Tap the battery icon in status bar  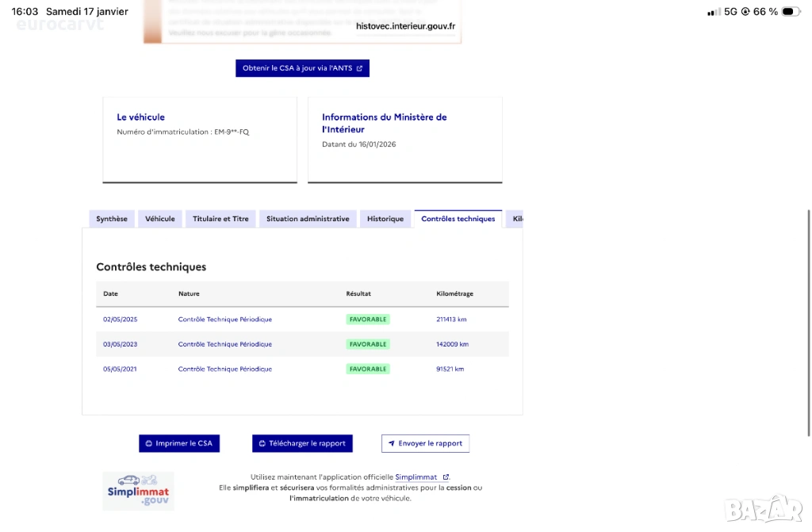pos(791,12)
